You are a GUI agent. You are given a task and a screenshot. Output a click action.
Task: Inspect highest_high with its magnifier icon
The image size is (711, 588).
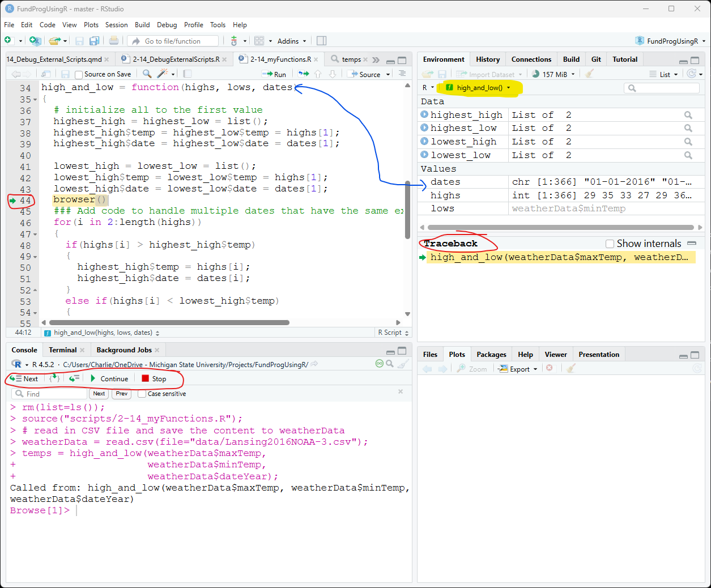(688, 115)
